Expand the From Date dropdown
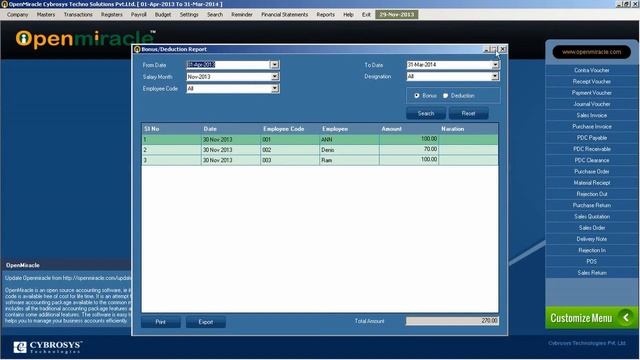The width and height of the screenshot is (640, 360). click(x=274, y=64)
